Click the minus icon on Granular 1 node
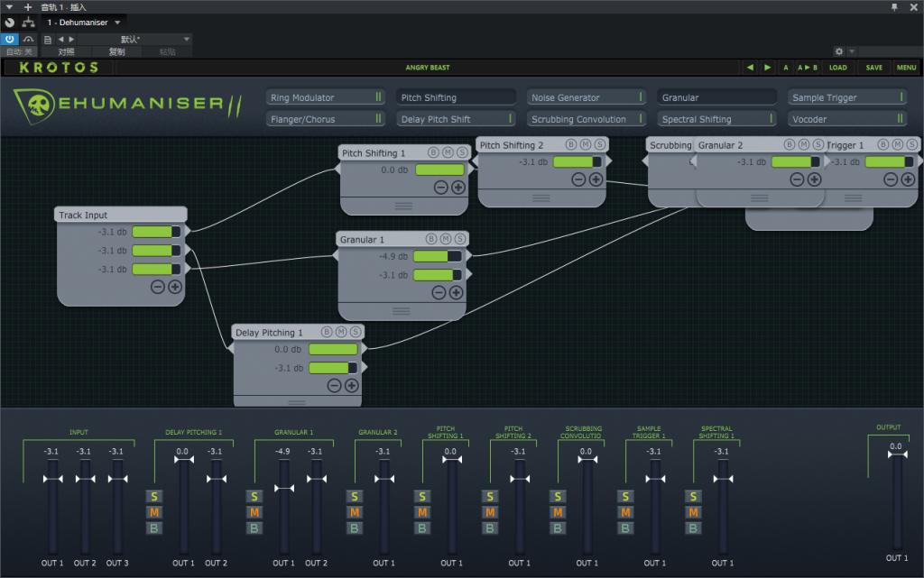 pyautogui.click(x=439, y=292)
